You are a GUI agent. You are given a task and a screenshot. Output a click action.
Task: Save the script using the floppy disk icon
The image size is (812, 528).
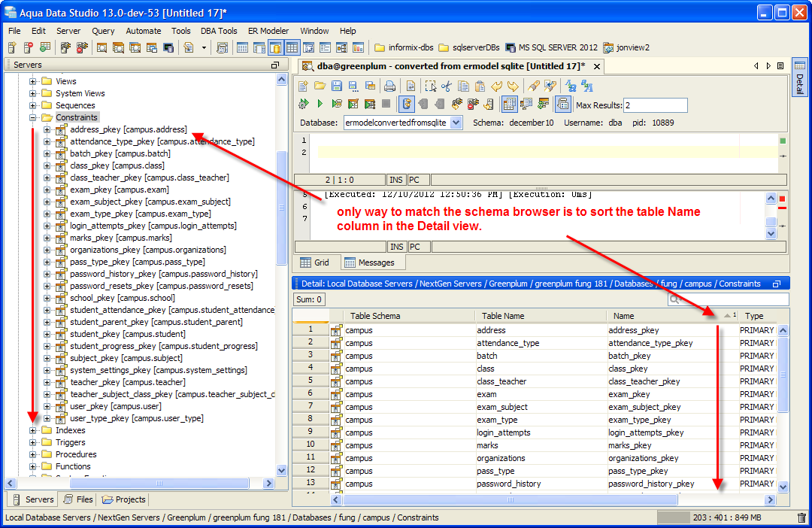(337, 86)
